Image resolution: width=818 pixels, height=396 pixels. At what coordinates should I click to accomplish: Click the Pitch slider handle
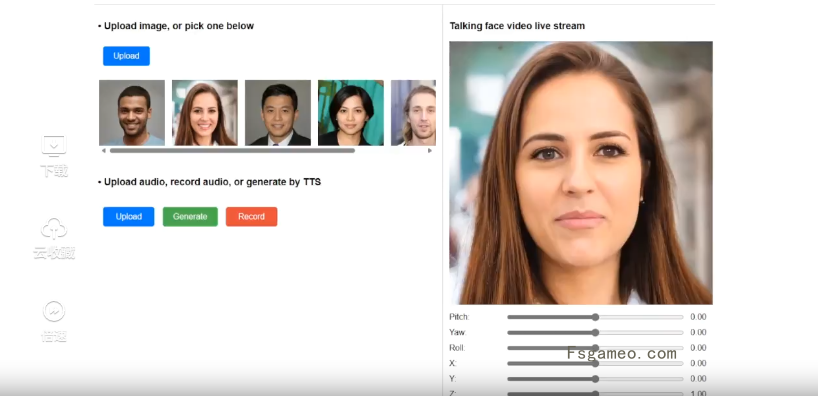click(x=595, y=317)
